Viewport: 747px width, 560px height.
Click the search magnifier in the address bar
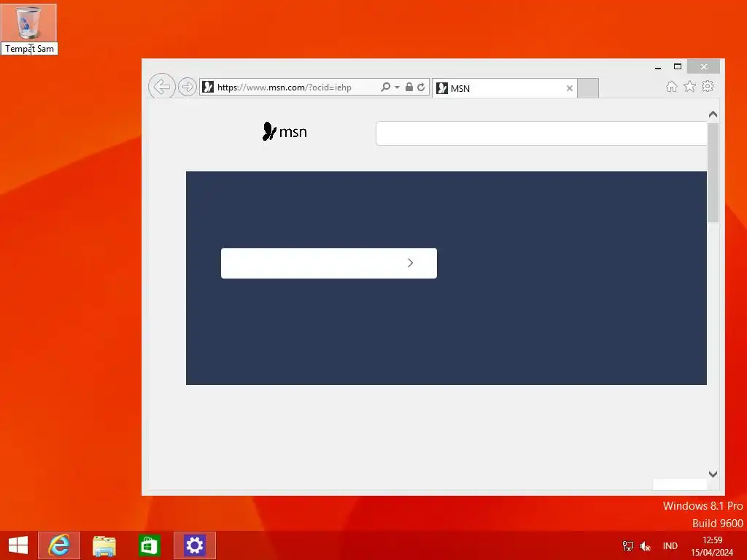coord(385,87)
